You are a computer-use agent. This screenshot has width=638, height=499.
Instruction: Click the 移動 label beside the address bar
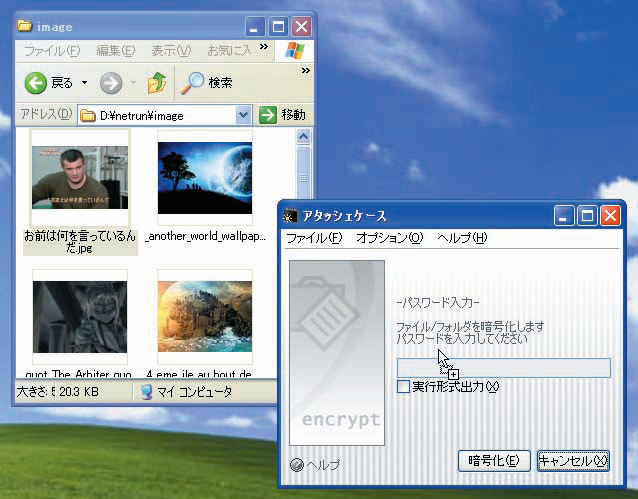[x=293, y=115]
